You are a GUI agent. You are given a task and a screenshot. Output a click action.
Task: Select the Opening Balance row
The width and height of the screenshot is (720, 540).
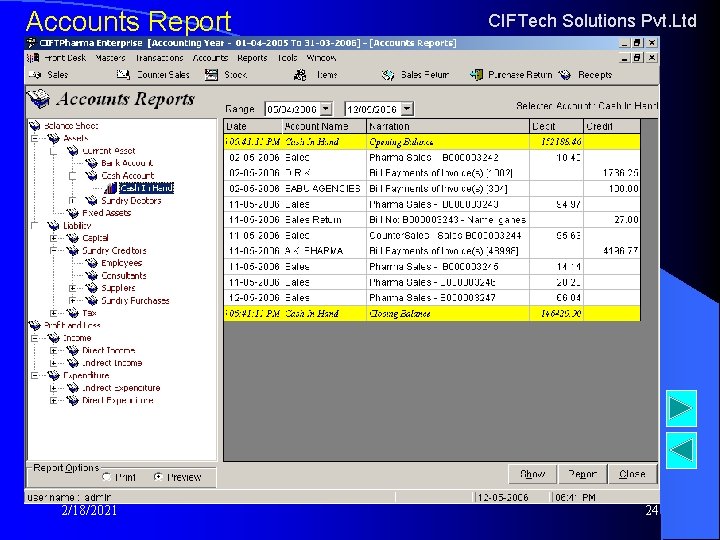click(x=432, y=141)
